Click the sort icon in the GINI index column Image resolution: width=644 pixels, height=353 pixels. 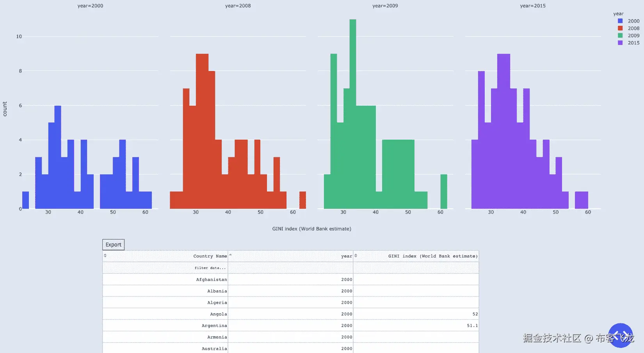[356, 255]
